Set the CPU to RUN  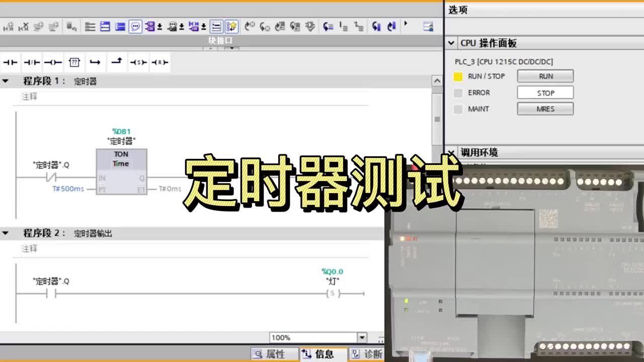tap(545, 76)
